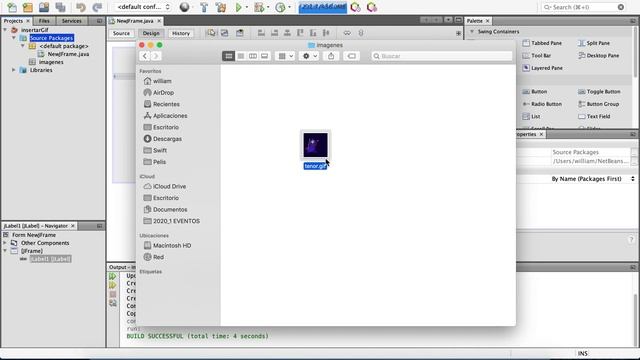Click the New File icon in NetBeans toolbar
This screenshot has height=360, width=640.
pyautogui.click(x=12, y=7)
